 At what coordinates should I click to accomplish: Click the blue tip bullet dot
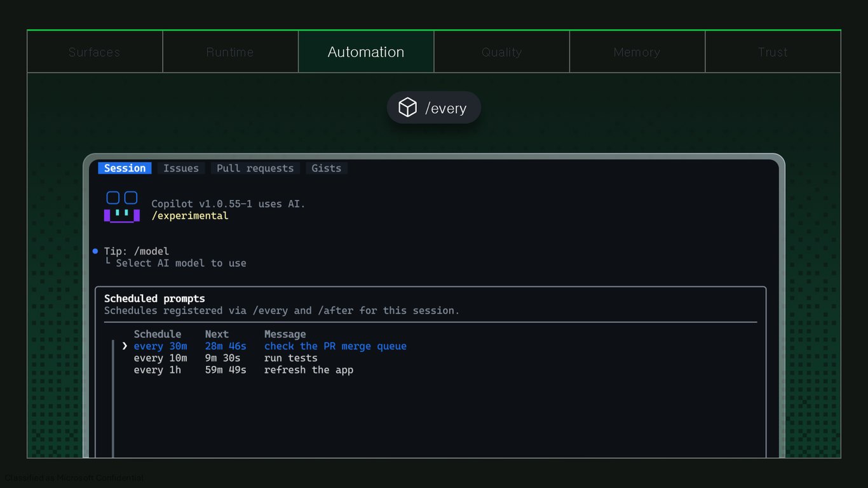pos(95,251)
